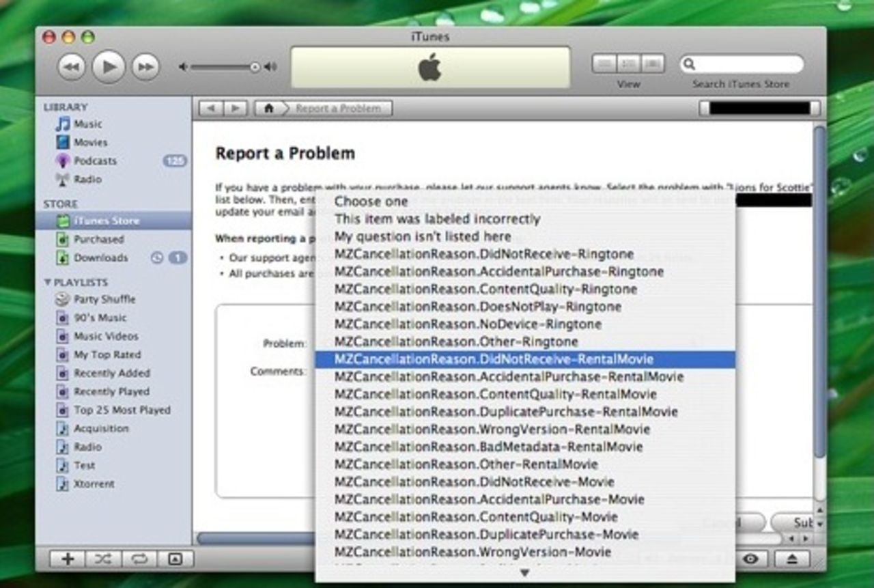Toggle shuffle at the bottom bar
The image size is (874, 588).
coord(103,559)
